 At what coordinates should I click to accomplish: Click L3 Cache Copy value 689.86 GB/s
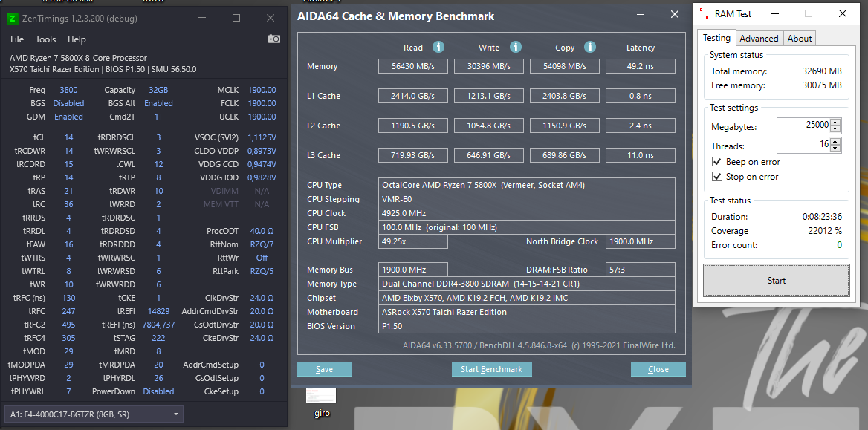(x=565, y=155)
